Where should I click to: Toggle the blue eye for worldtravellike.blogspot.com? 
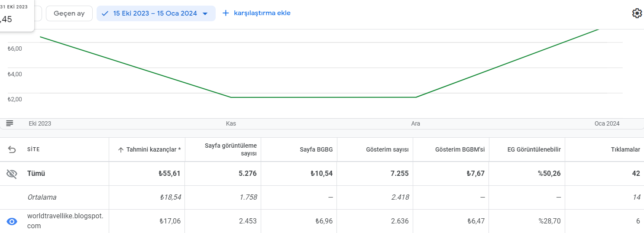(x=12, y=221)
